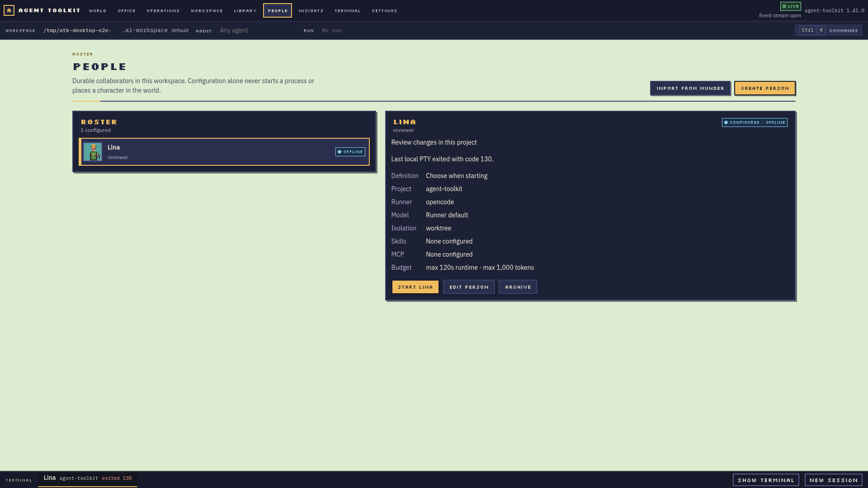Click the Edit Person button
This screenshot has height=488, width=868.
(469, 287)
